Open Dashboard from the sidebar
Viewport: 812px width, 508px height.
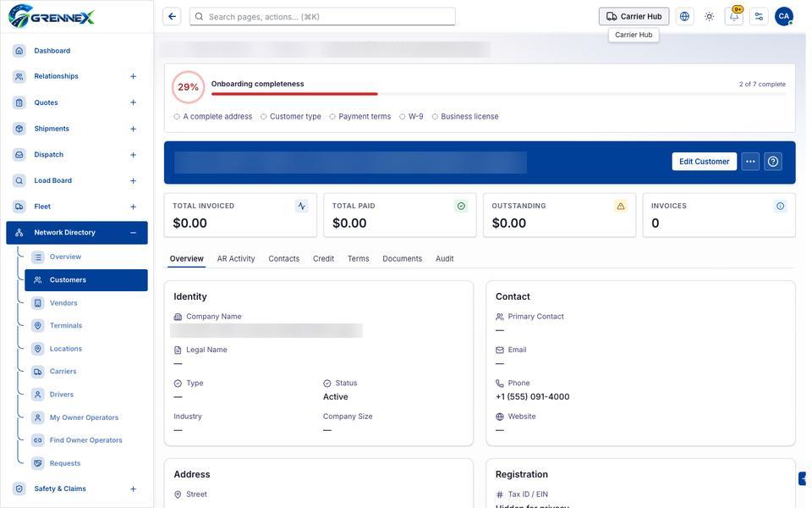[x=77, y=51]
